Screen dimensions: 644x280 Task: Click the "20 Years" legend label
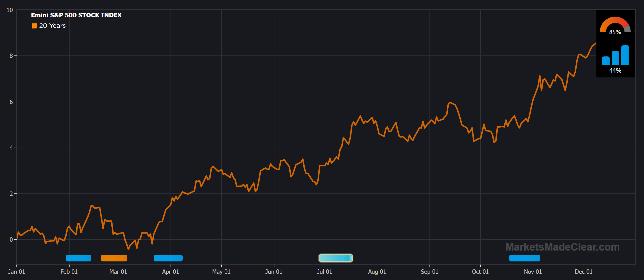[x=52, y=26]
